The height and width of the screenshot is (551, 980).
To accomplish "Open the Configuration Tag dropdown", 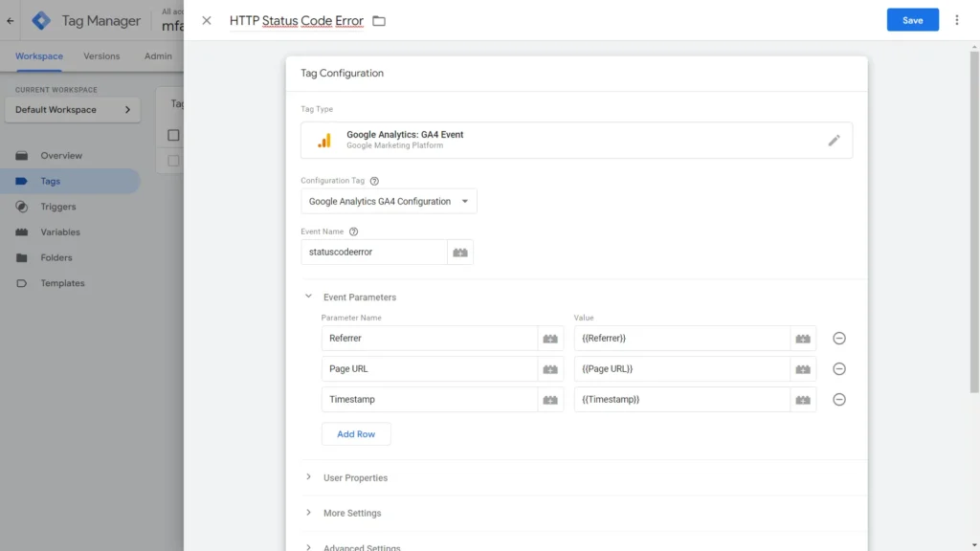I will tap(389, 201).
